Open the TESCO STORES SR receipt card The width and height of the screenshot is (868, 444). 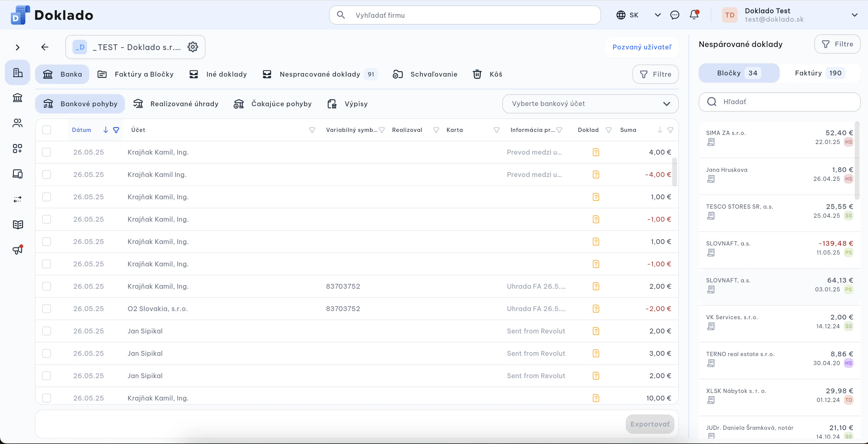[x=780, y=213]
